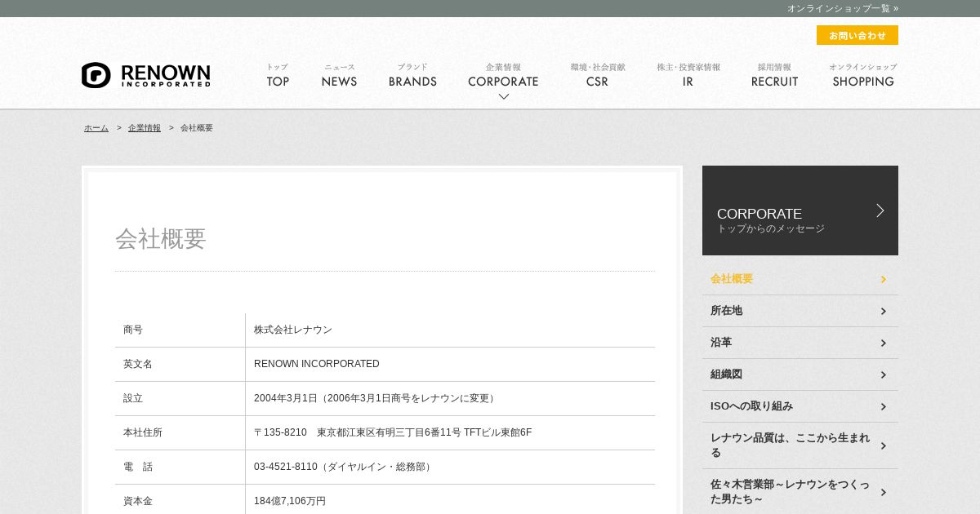Open 所在地 in the sidebar
The width and height of the screenshot is (980, 514).
click(x=800, y=311)
